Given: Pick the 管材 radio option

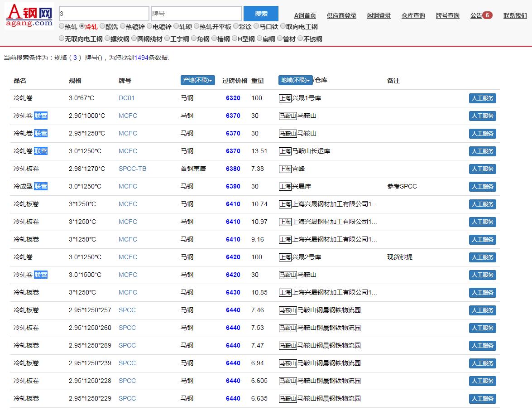Looking at the screenshot, I should click(280, 39).
